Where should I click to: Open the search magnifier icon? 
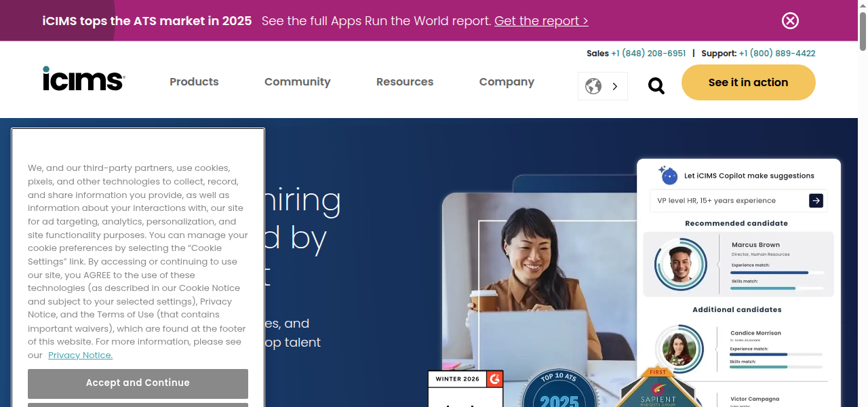tap(656, 85)
